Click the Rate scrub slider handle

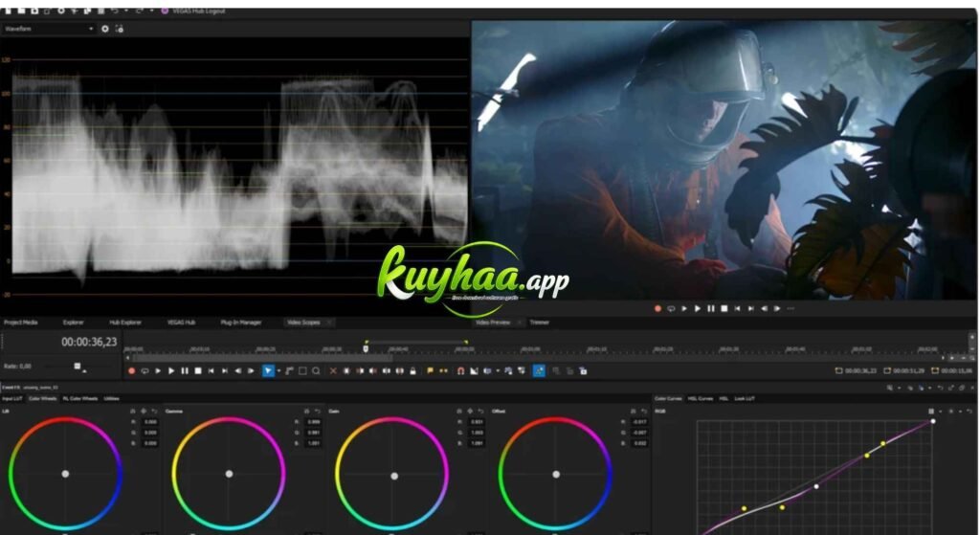[x=78, y=367]
